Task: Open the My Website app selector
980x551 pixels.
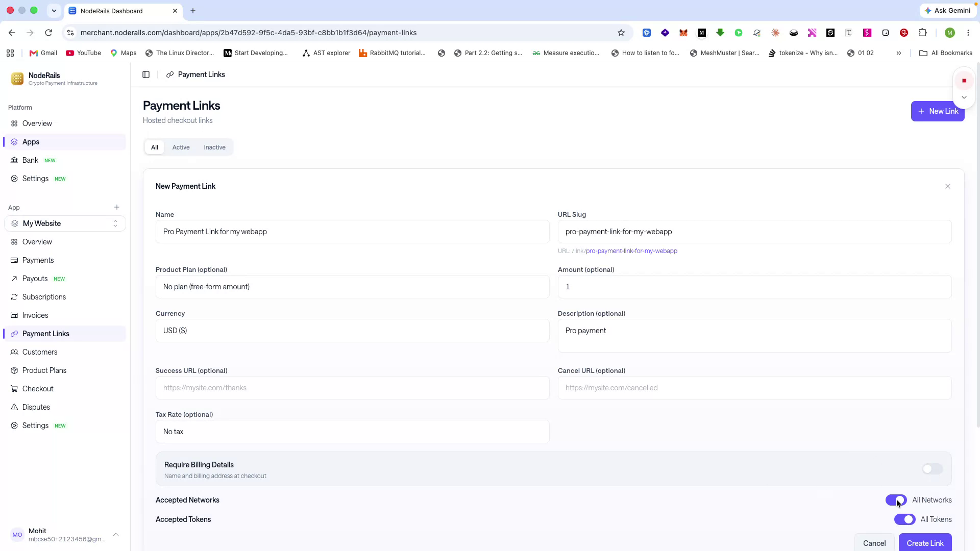Action: pos(65,223)
